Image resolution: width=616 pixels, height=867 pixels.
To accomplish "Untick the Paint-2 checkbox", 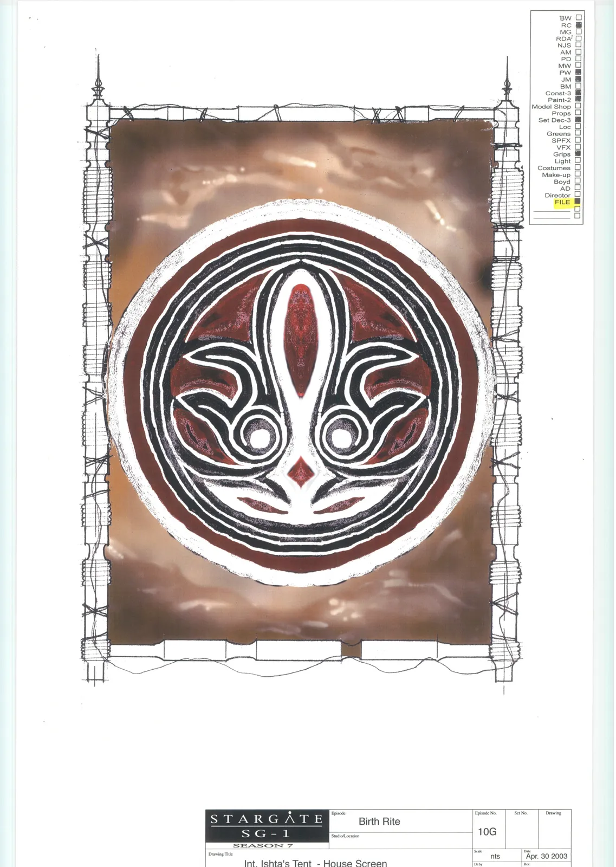I will (x=579, y=99).
